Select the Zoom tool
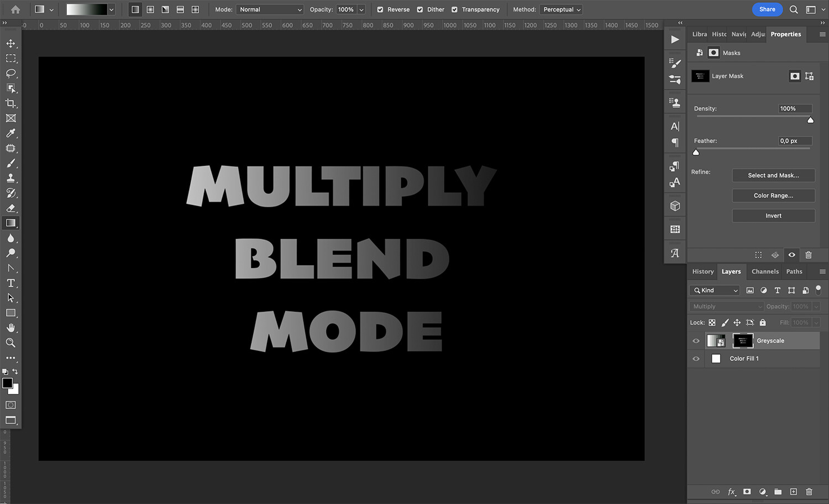This screenshot has width=829, height=504. coord(11,343)
